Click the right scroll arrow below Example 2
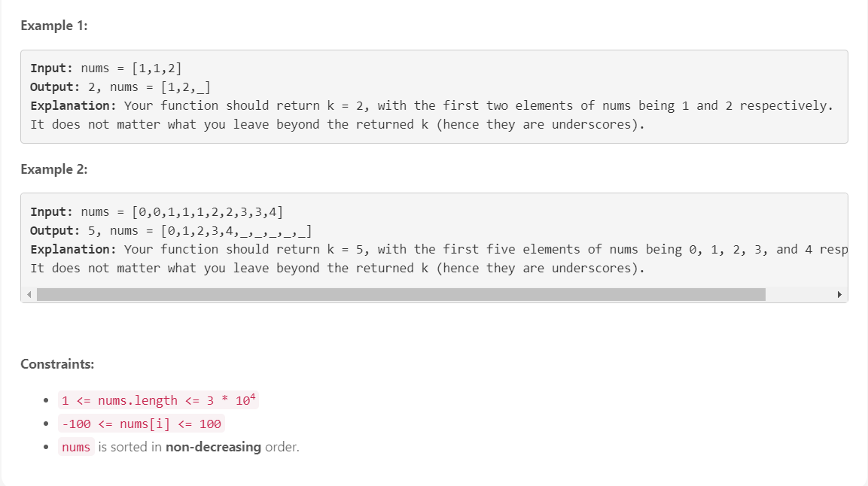The image size is (868, 486). coord(840,294)
